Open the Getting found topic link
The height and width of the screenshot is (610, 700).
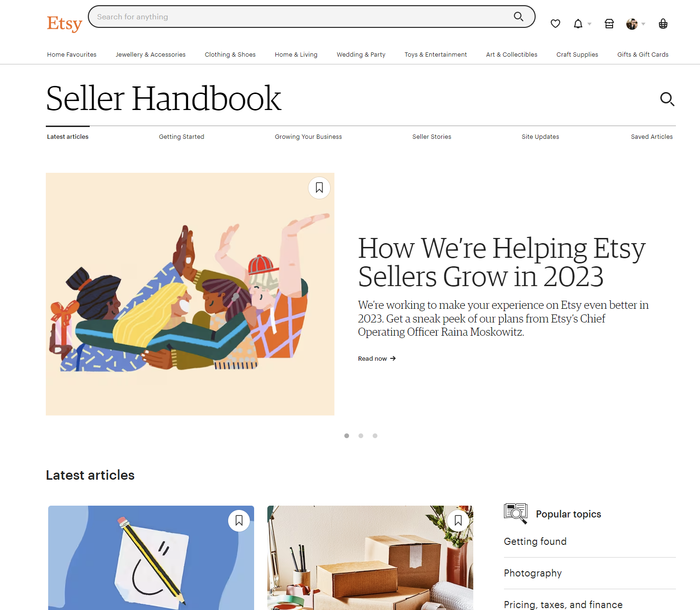tap(535, 542)
